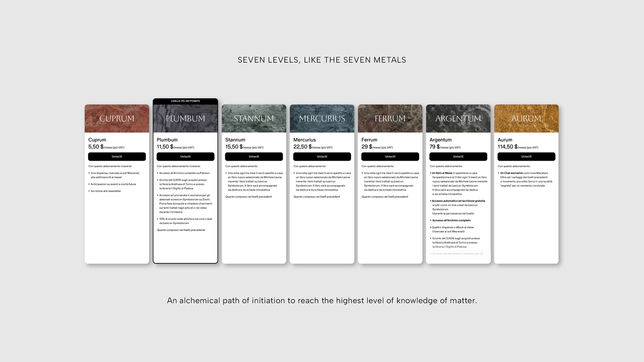Select the Argentum silver banner image

458,118
